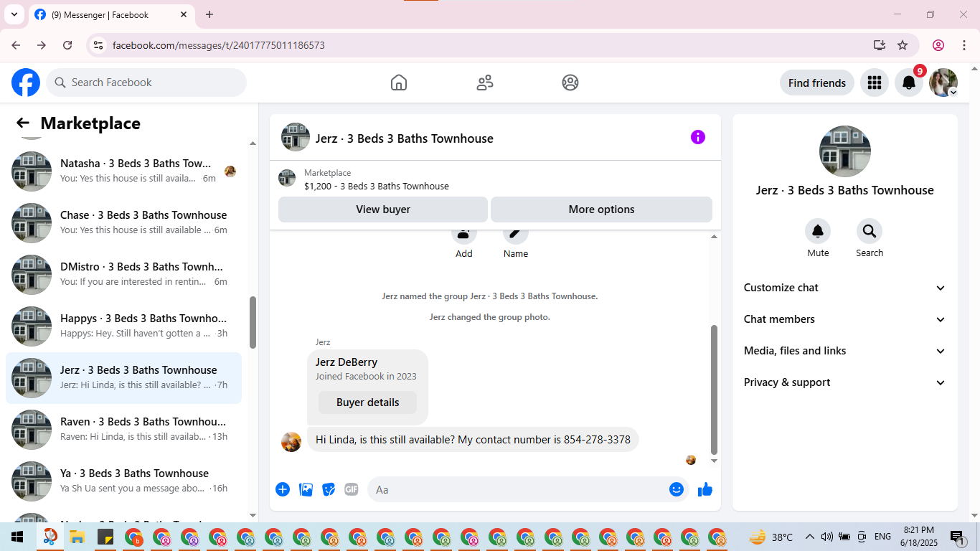Focus the Aa message input field
Viewport: 980px width, 551px height.
[528, 489]
